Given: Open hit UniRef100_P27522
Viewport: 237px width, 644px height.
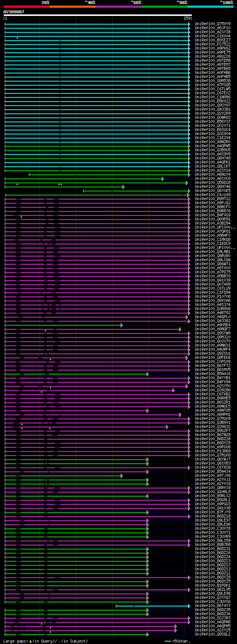Looking at the screenshot, I should click(213, 44).
